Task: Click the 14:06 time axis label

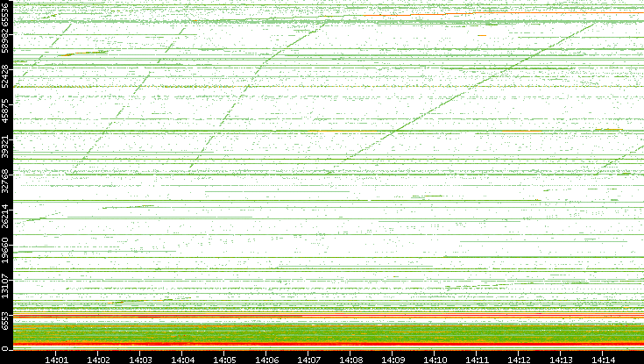Action: pyautogui.click(x=266, y=360)
